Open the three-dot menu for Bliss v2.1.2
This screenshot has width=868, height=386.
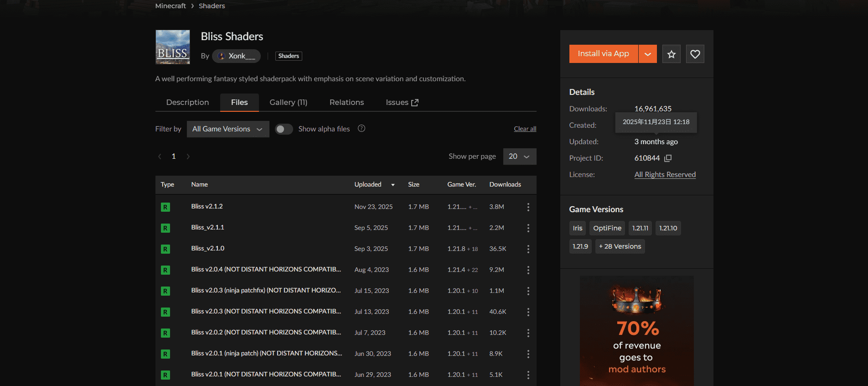(x=528, y=207)
